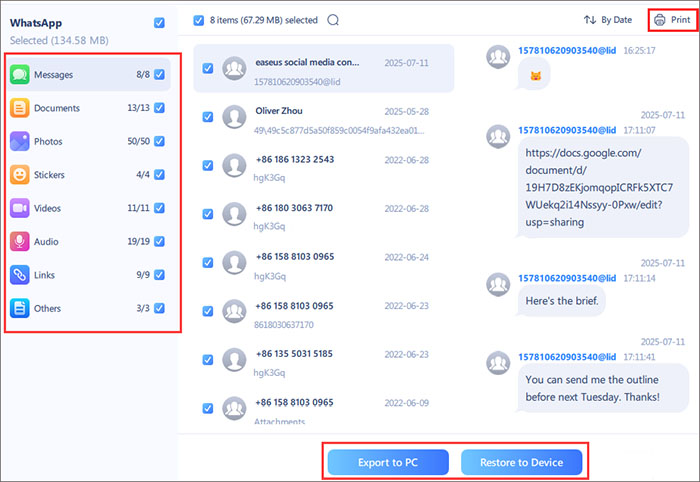Select the Links category
The height and width of the screenshot is (482, 700).
pos(89,275)
